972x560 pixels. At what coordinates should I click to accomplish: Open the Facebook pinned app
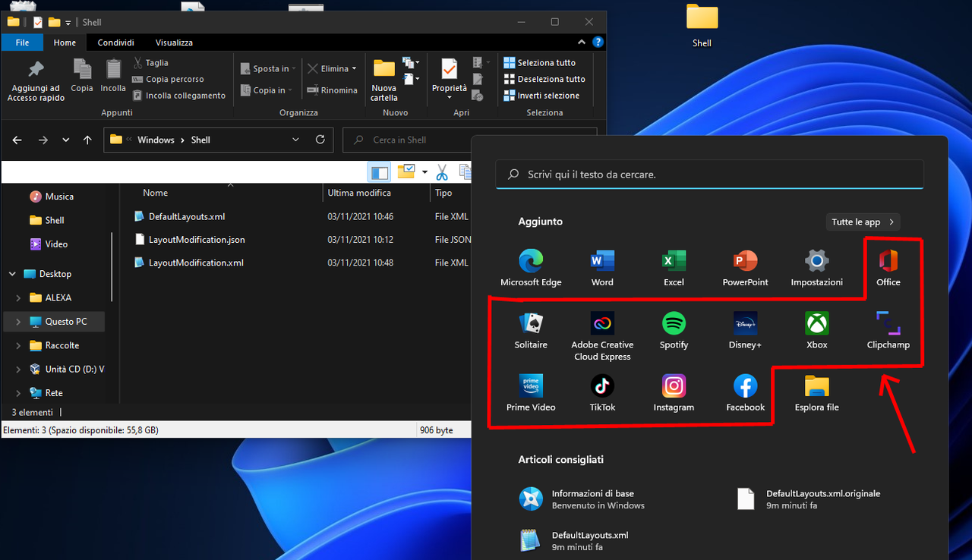pyautogui.click(x=745, y=393)
